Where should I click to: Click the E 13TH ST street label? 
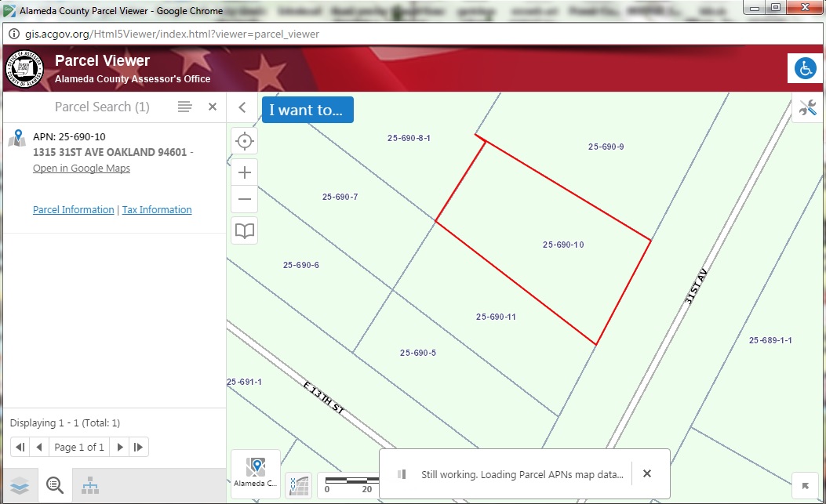click(x=323, y=397)
